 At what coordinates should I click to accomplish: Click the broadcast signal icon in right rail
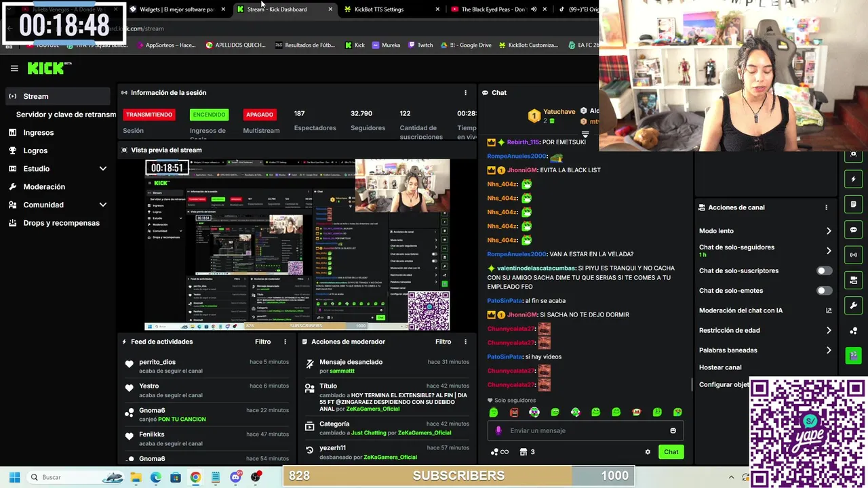pos(854,255)
